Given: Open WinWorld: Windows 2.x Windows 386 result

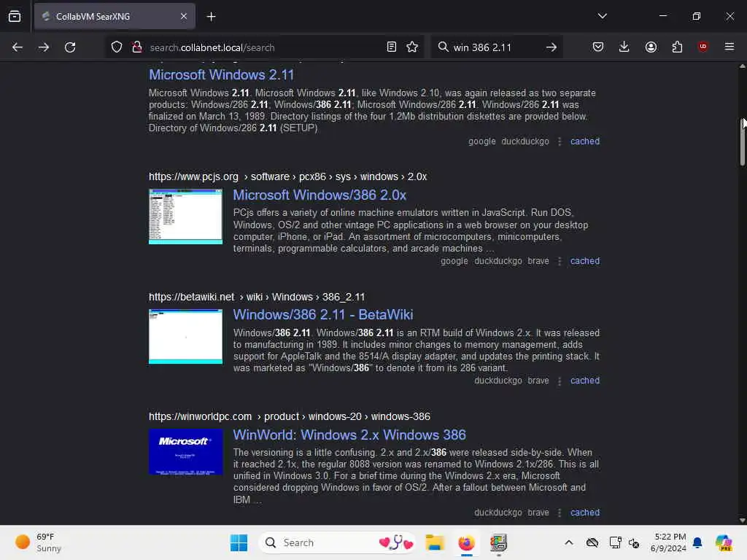Looking at the screenshot, I should (349, 435).
